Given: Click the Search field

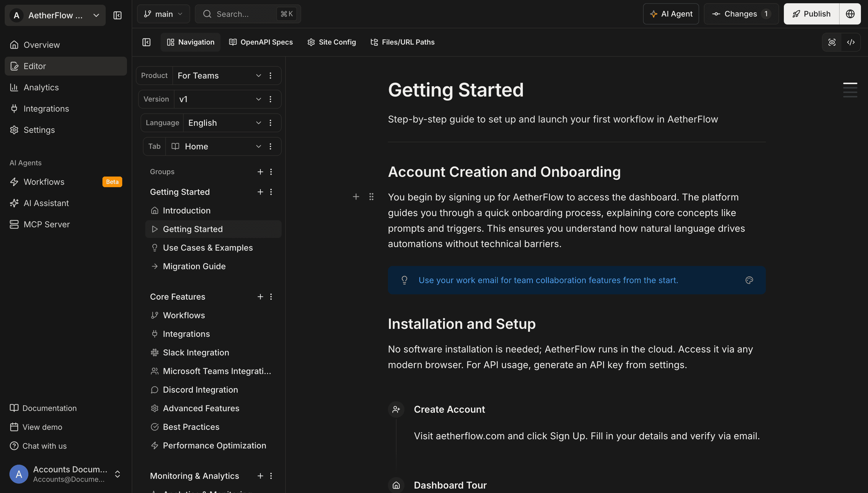Looking at the screenshot, I should pyautogui.click(x=248, y=14).
